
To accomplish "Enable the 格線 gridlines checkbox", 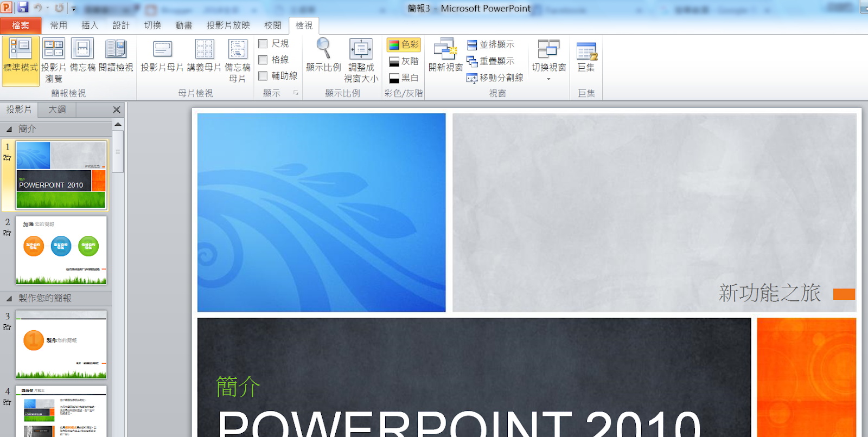I will coord(263,60).
